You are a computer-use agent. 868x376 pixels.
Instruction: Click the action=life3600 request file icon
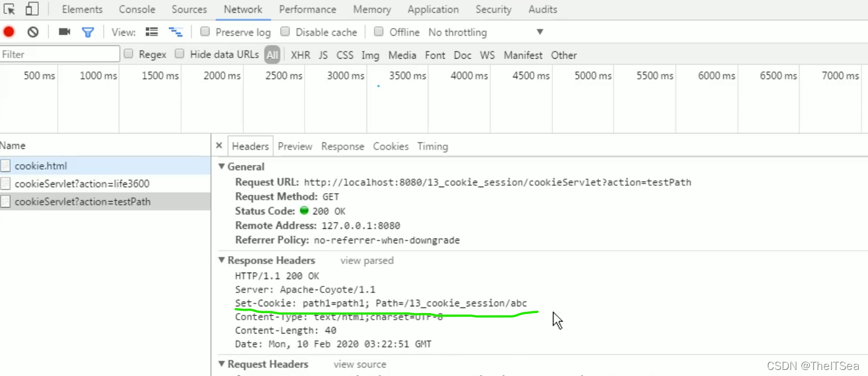click(5, 183)
